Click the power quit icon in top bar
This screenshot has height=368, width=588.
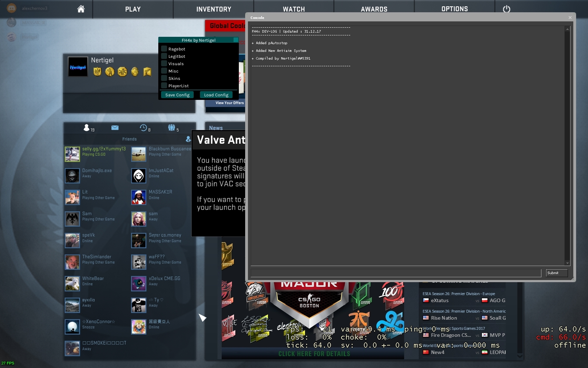pos(506,9)
